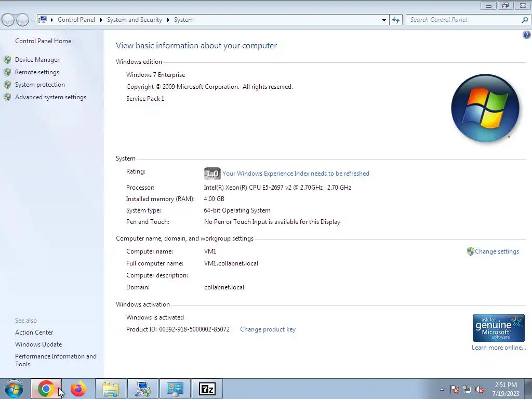Focus the Search Control Panel field
Viewport: 532px width, 399px height.
coord(463,20)
